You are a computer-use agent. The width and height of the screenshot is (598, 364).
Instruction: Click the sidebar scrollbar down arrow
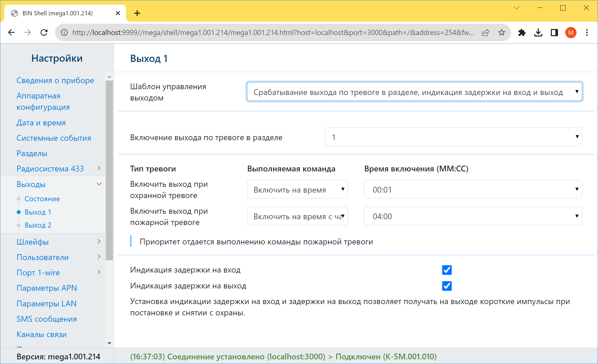[x=109, y=343]
